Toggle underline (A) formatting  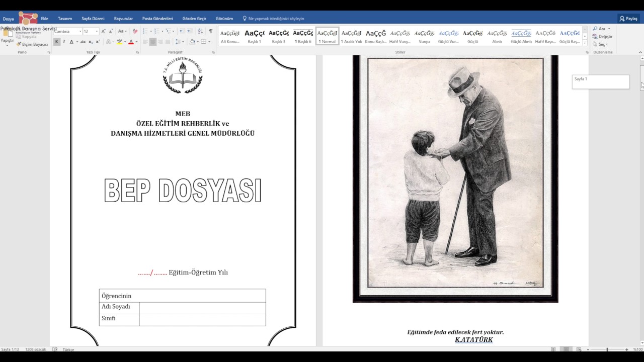[71, 42]
